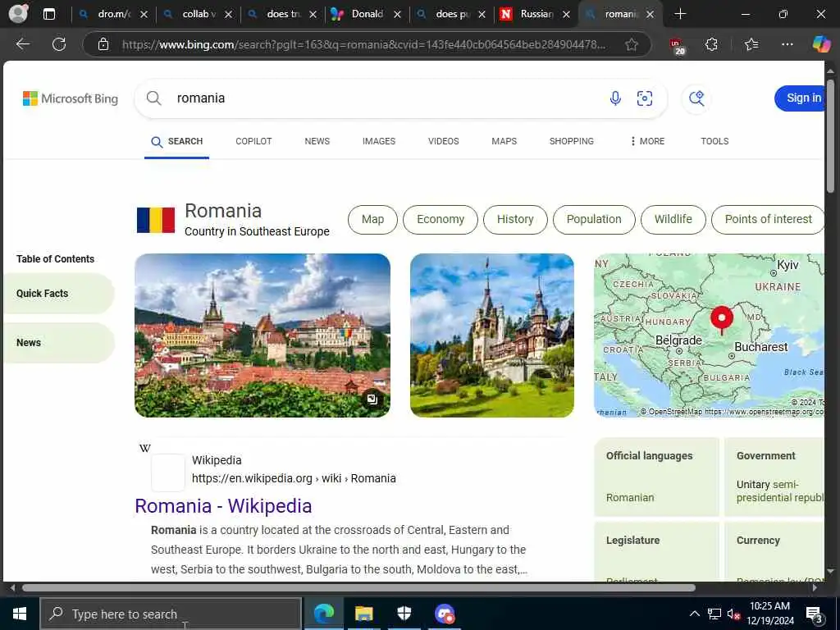840x630 pixels.
Task: Switch to the IMAGES results tab
Action: (x=379, y=141)
